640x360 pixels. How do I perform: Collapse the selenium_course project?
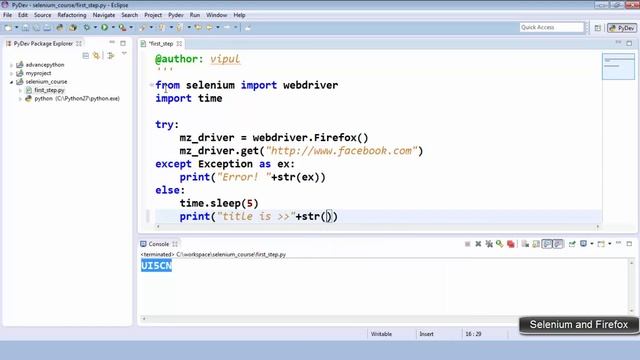[x=11, y=82]
